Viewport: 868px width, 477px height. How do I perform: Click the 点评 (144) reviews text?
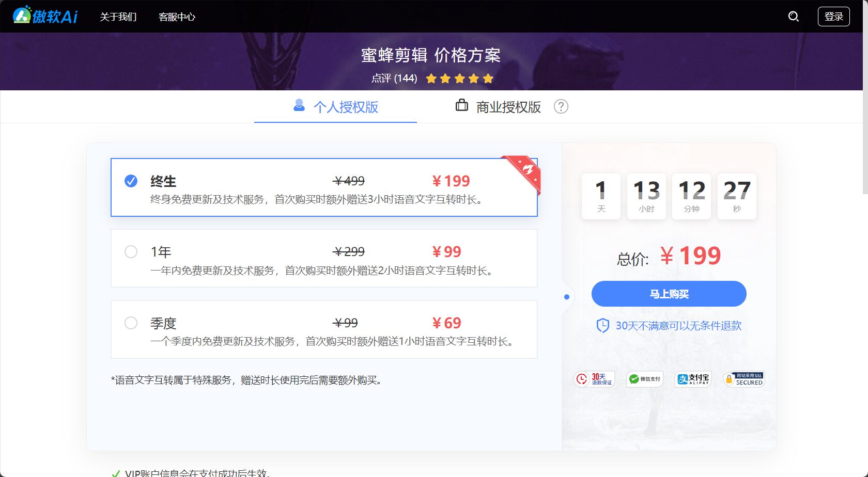[394, 78]
